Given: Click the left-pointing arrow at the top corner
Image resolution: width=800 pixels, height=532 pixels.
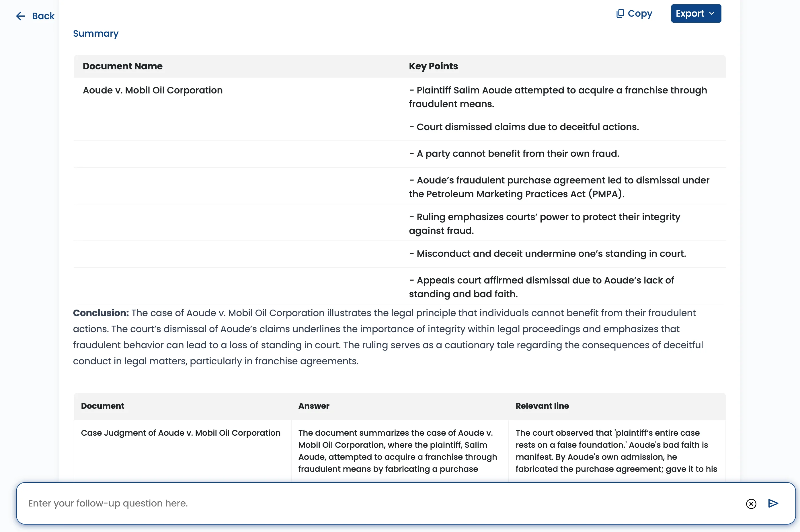Looking at the screenshot, I should pos(20,16).
